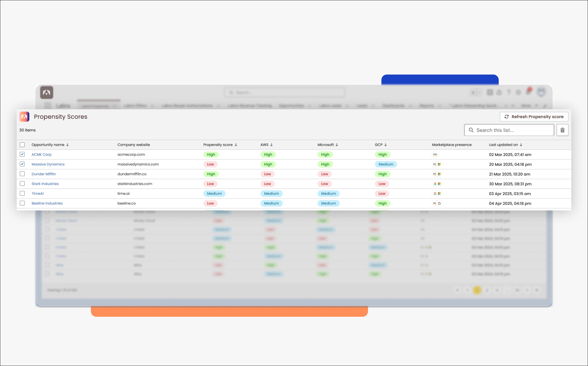Sort by Propensity score column arrow
The height and width of the screenshot is (366, 588).
(x=236, y=145)
